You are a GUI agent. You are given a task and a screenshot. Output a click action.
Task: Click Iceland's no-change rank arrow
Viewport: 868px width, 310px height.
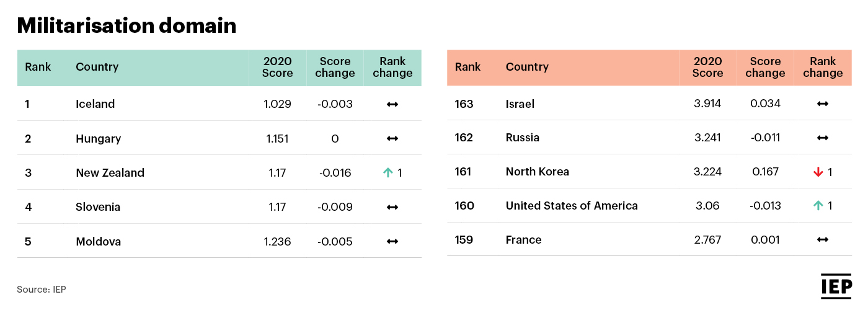pos(392,104)
